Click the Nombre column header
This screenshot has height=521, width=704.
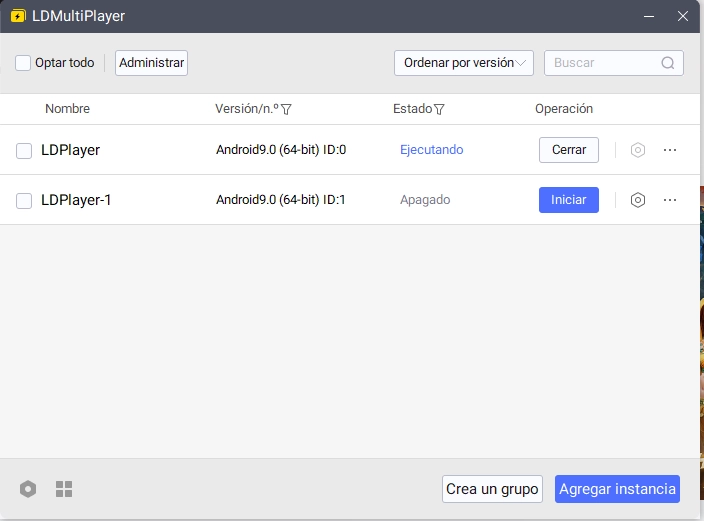click(67, 109)
